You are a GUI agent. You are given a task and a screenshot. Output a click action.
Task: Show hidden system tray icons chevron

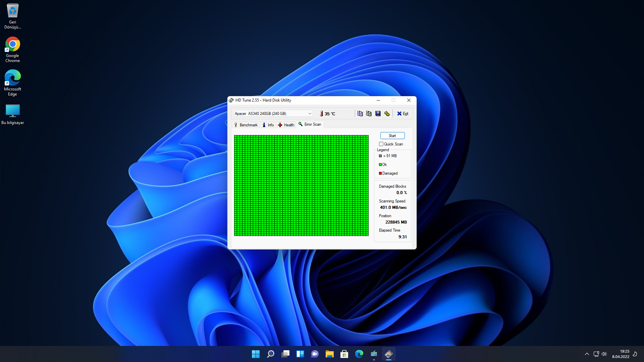coord(587,354)
